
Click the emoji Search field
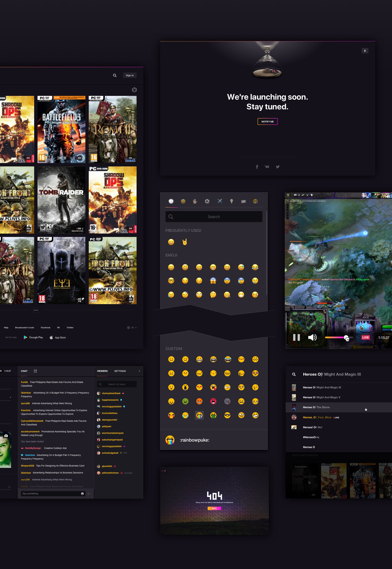point(214,217)
